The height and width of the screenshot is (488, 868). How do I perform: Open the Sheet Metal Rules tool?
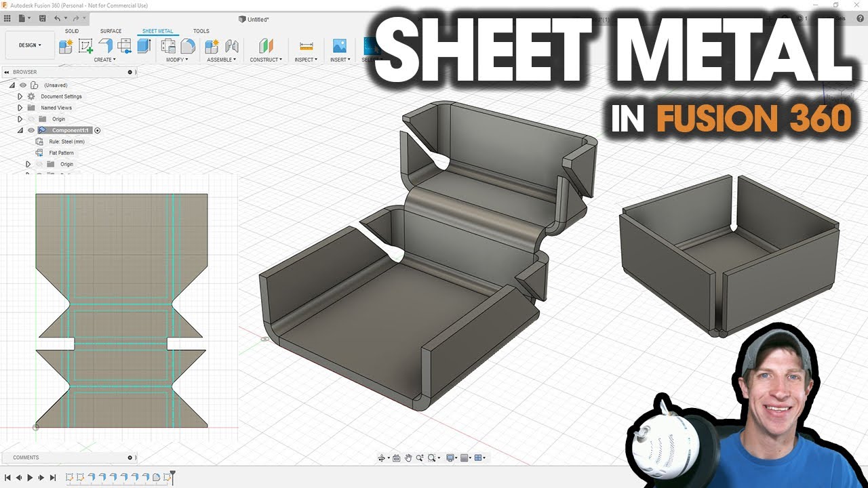click(x=168, y=46)
